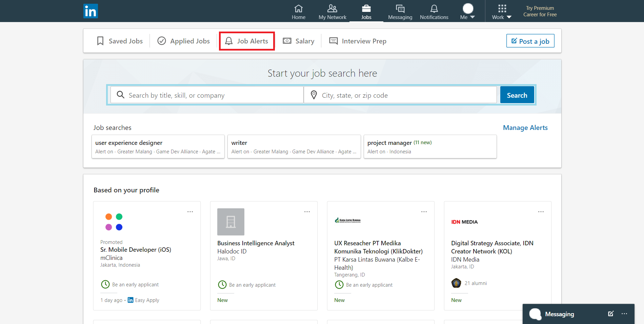Viewport: 644px width, 324px height.
Task: Open the Saved Jobs bookmark tab
Action: pyautogui.click(x=120, y=41)
